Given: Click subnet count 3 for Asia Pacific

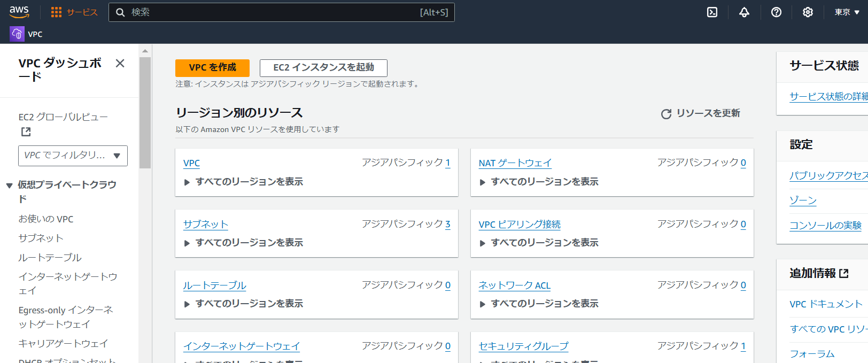Looking at the screenshot, I should 448,224.
